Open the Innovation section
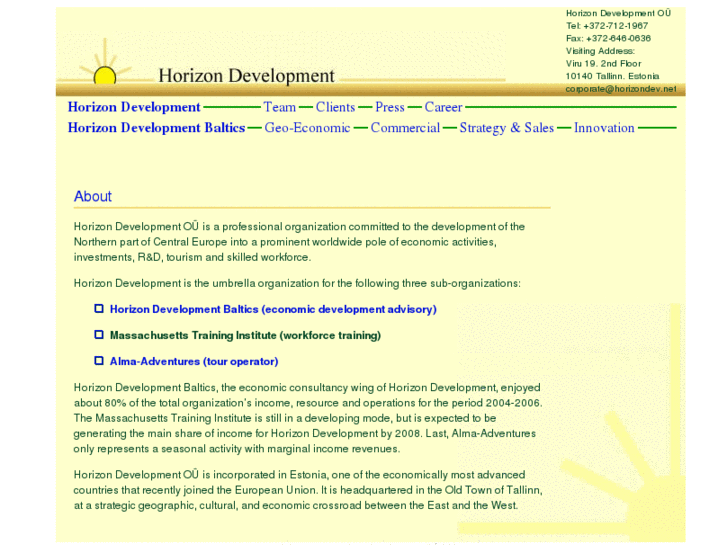Viewport: 727px width, 545px height. click(604, 128)
